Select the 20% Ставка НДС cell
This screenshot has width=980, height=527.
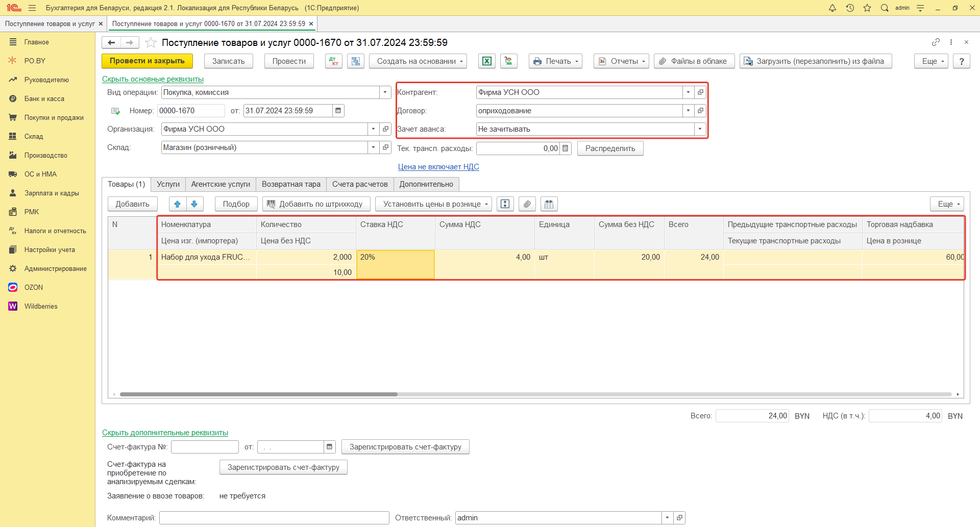(396, 264)
